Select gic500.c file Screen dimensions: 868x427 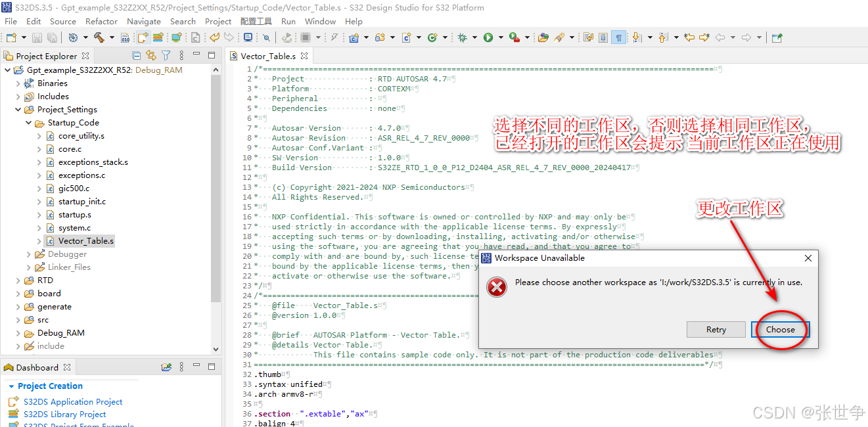coord(74,189)
